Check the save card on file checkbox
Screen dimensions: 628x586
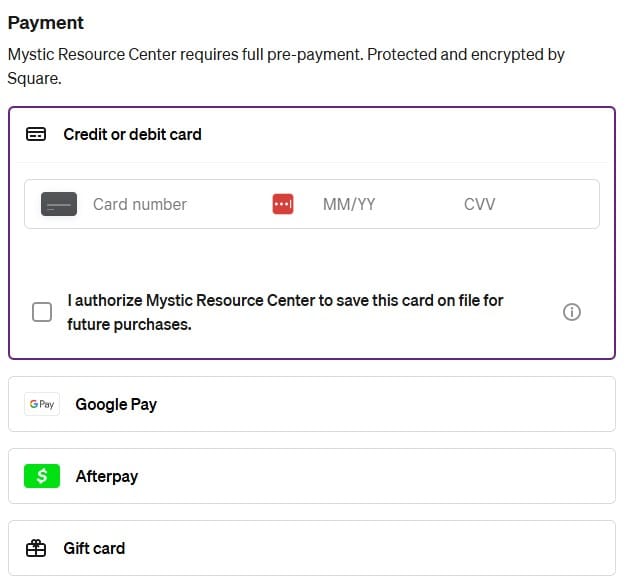click(42, 312)
